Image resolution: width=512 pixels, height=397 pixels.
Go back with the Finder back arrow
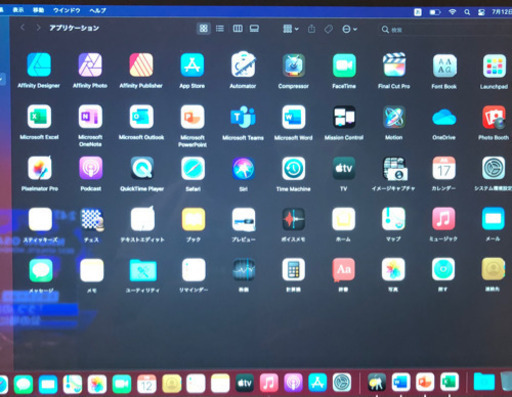23,28
